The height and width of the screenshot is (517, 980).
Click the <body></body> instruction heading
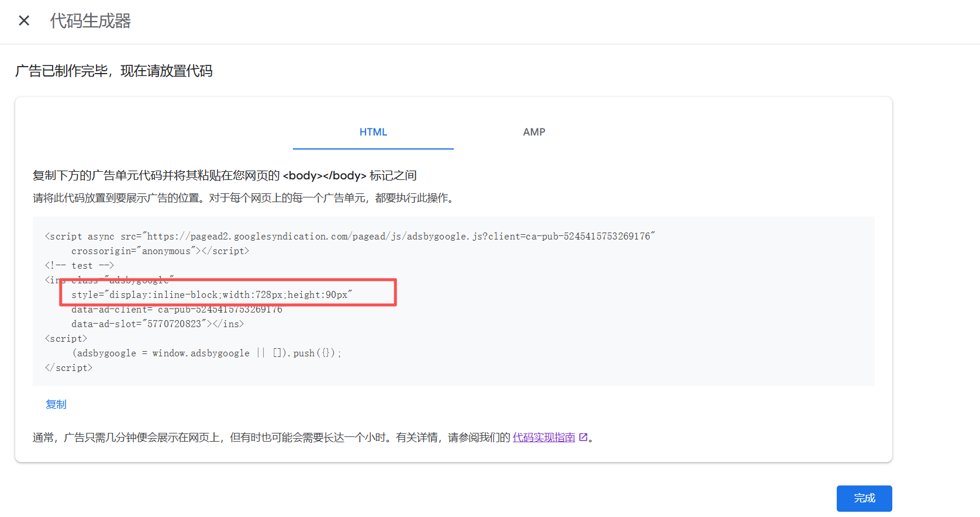[x=225, y=176]
